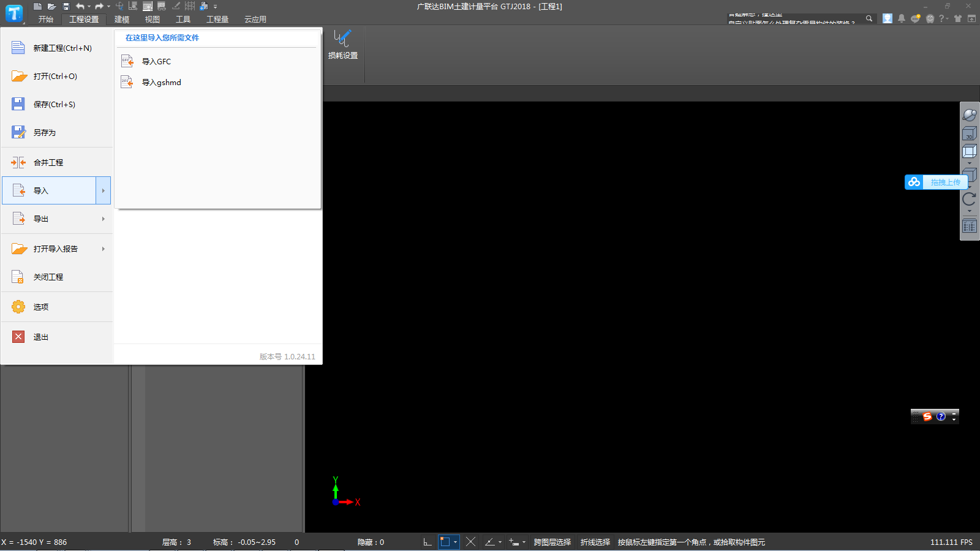This screenshot has height=551, width=980.
Task: Click version text 版本号 1.0.24.11
Action: click(x=287, y=356)
